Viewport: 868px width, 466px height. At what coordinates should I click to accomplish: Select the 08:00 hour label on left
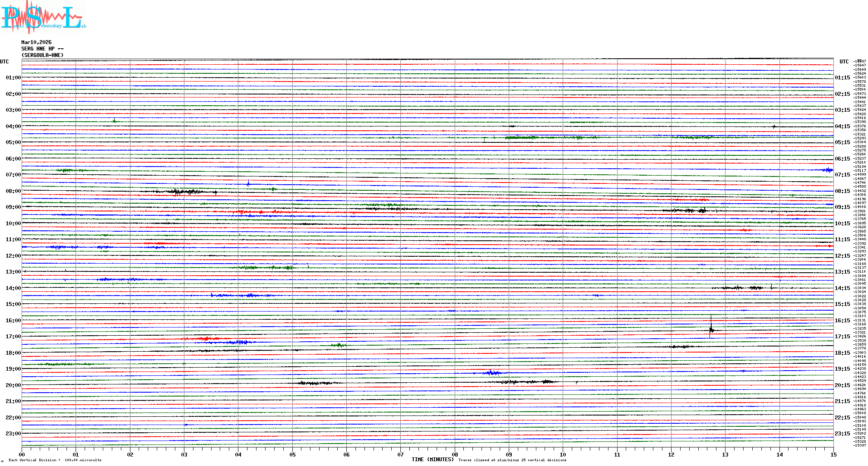[13, 191]
